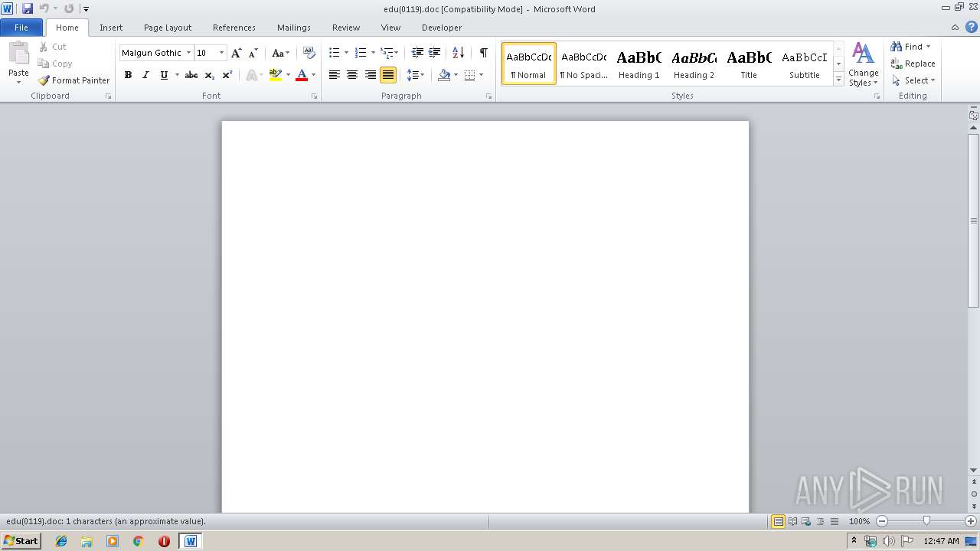This screenshot has width=980, height=551.
Task: Expand the Bullets dropdown arrow
Action: point(346,53)
